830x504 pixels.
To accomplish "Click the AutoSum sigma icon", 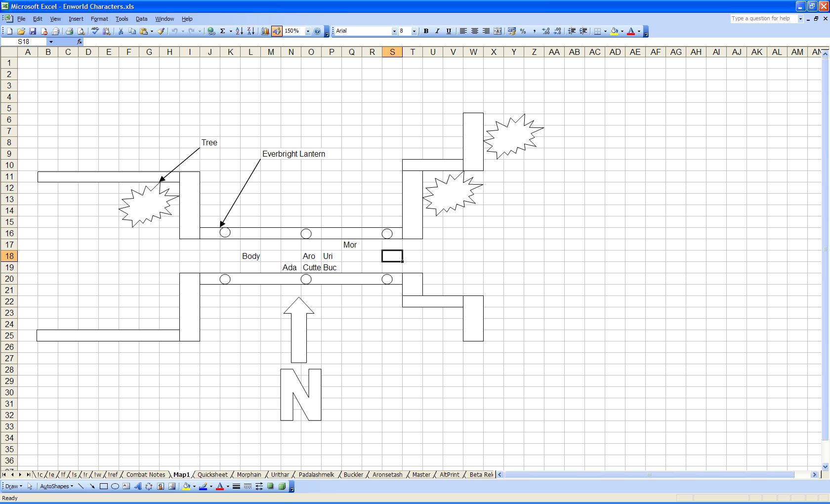I will 222,31.
